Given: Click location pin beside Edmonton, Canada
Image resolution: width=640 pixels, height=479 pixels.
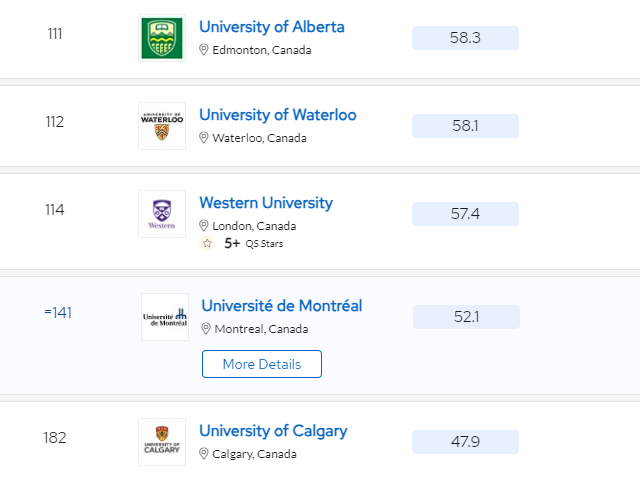Looking at the screenshot, I should tap(204, 50).
